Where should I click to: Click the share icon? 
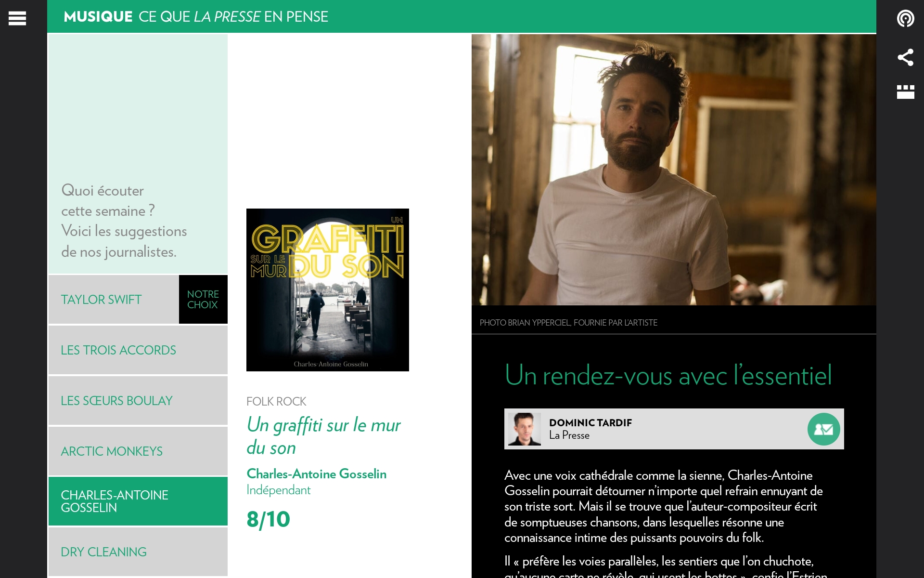tap(905, 57)
